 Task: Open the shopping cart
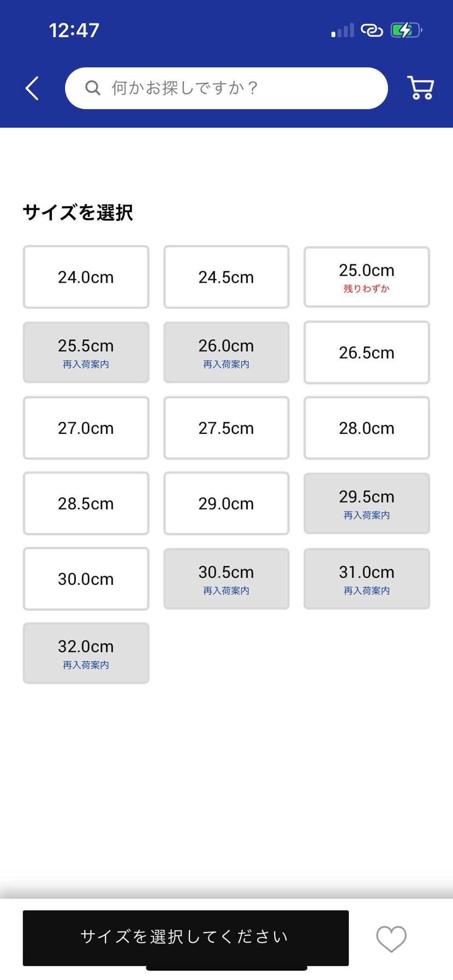(421, 88)
